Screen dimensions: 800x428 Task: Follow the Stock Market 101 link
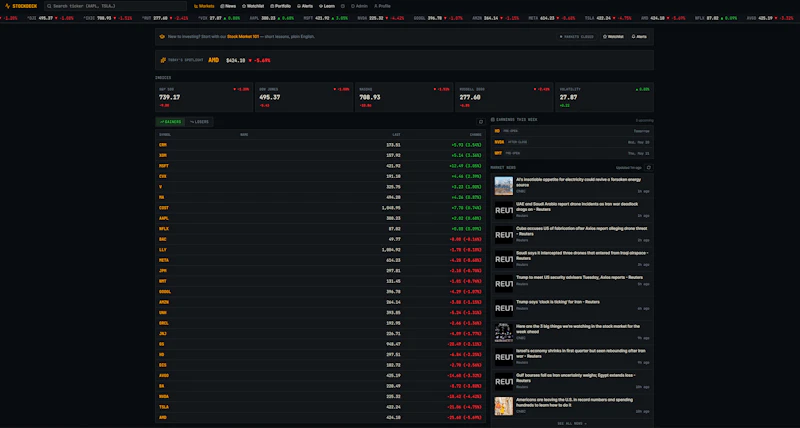(243, 37)
